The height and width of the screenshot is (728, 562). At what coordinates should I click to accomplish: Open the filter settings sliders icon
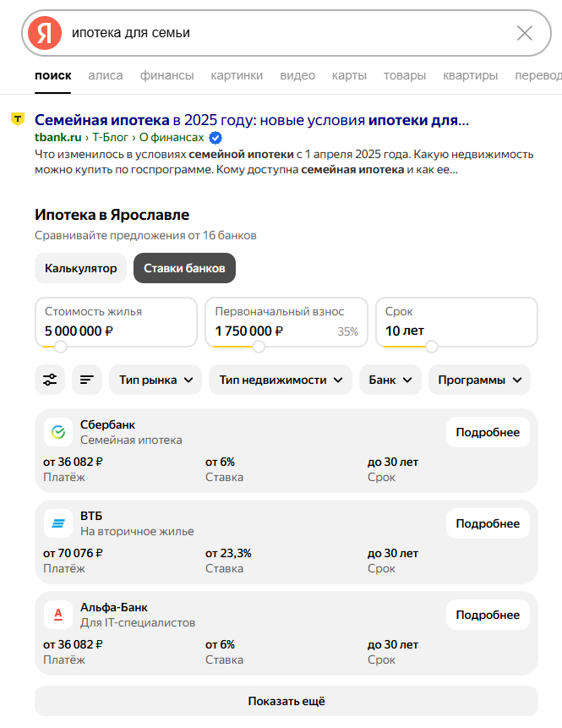pyautogui.click(x=50, y=380)
